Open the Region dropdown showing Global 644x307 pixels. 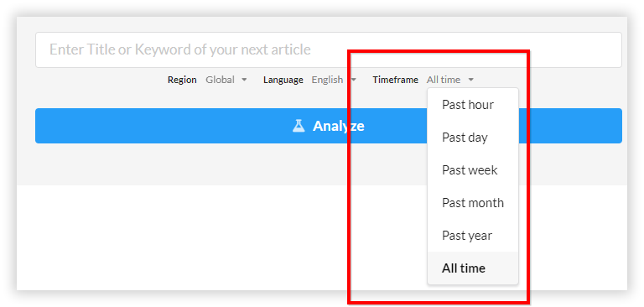tap(226, 80)
